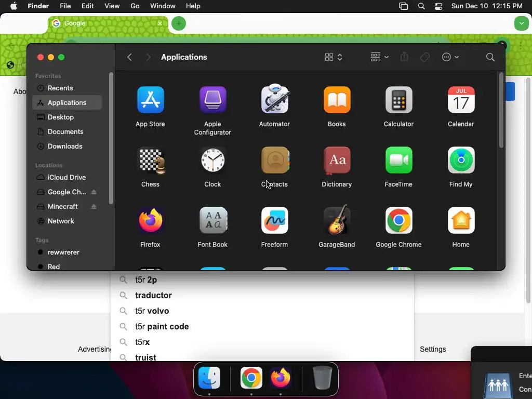Choose the 't5r volvo' search suggestion
Viewport: 532px width, 399px height.
point(262,311)
